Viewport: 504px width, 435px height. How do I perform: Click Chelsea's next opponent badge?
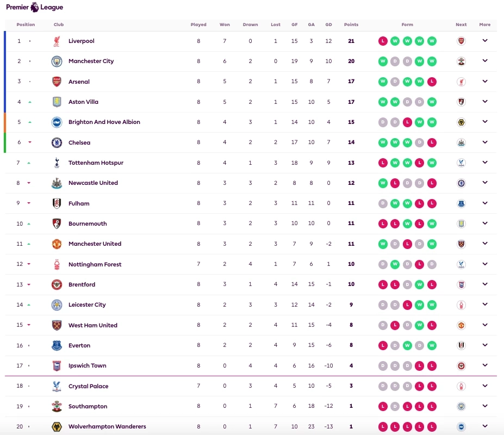[x=461, y=142]
